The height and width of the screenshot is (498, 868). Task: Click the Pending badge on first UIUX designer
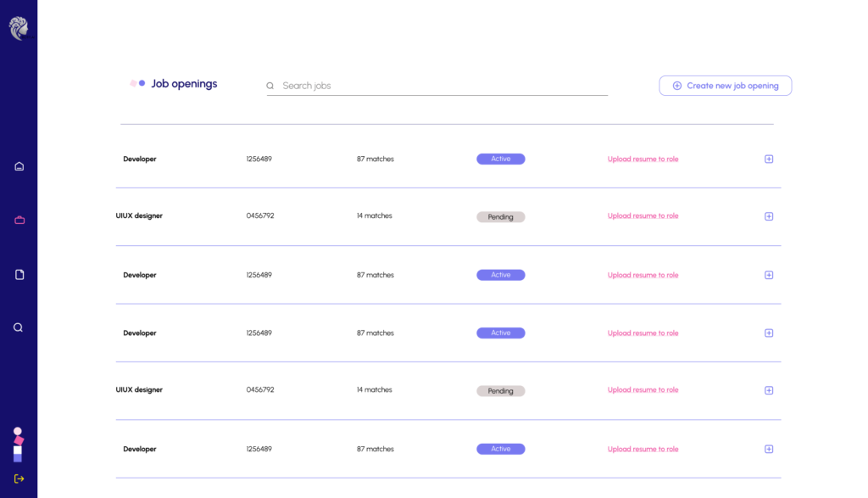pyautogui.click(x=500, y=217)
